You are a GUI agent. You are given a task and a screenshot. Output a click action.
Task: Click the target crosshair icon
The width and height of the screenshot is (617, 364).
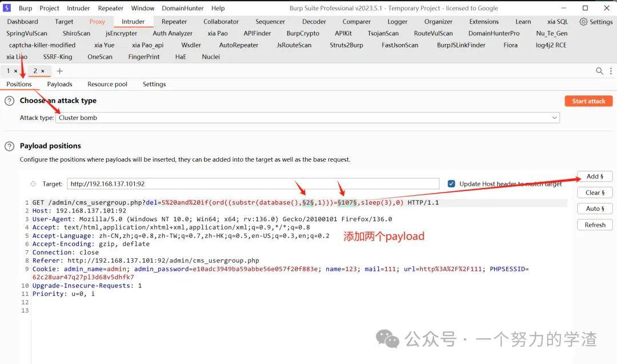(33, 184)
